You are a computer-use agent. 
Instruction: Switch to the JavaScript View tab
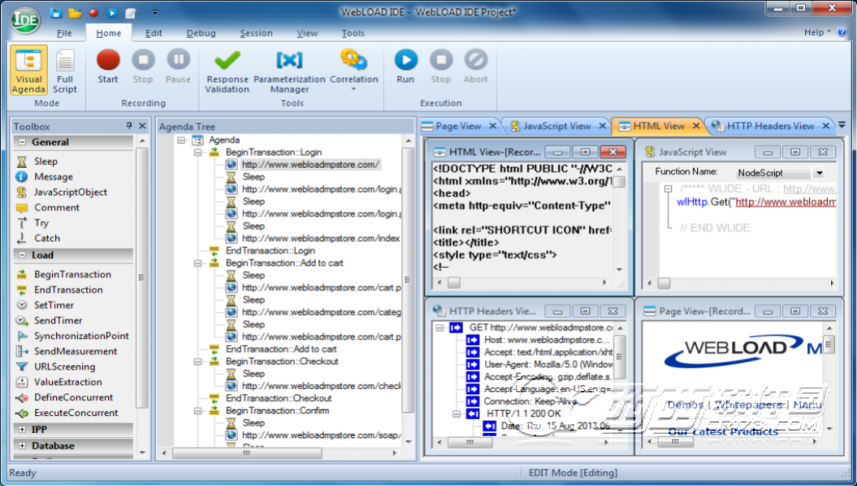point(556,126)
